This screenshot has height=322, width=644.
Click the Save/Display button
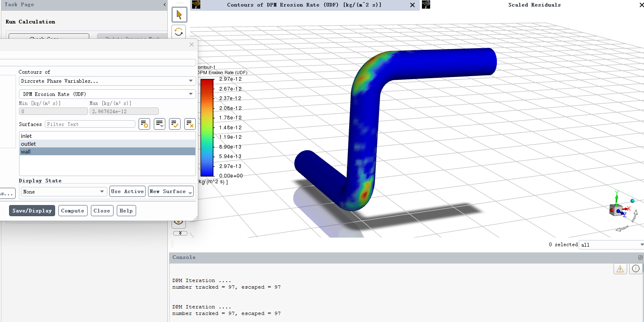pyautogui.click(x=32, y=211)
